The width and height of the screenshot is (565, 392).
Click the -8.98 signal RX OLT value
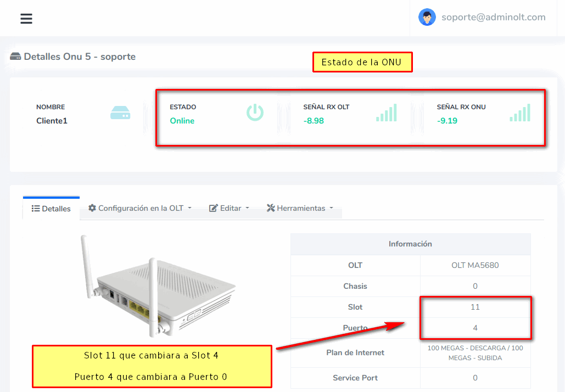[314, 121]
